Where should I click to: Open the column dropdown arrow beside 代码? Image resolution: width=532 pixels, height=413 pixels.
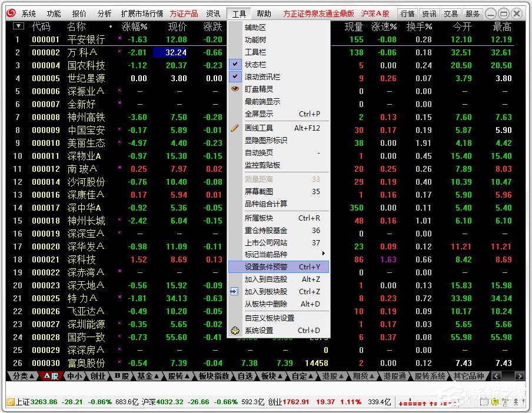[x=18, y=26]
